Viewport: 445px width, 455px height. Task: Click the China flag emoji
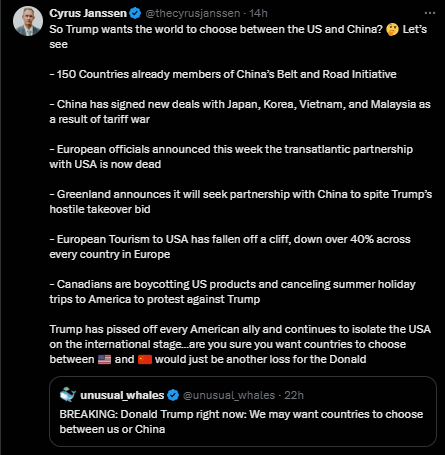click(x=145, y=359)
